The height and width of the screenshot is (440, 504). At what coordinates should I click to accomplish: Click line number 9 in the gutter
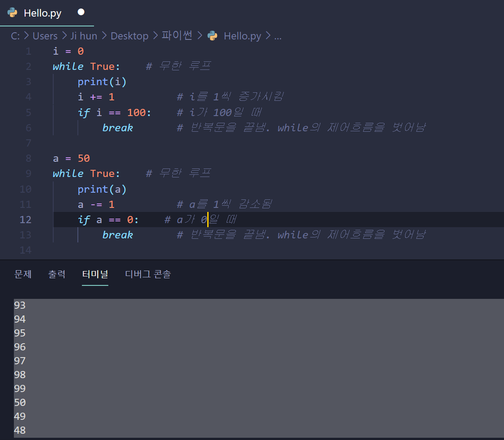coord(29,174)
